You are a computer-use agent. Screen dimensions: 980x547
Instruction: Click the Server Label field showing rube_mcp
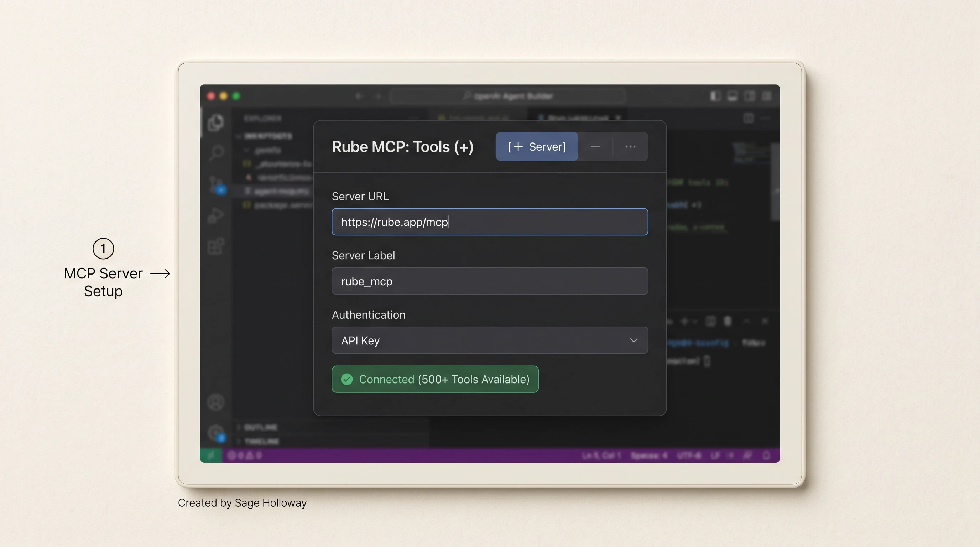point(490,281)
